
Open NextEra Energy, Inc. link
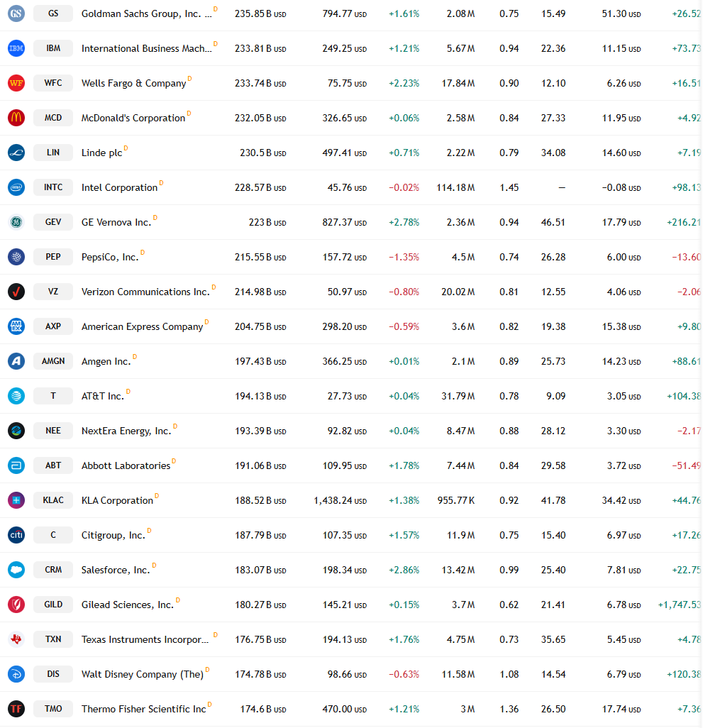pyautogui.click(x=126, y=431)
